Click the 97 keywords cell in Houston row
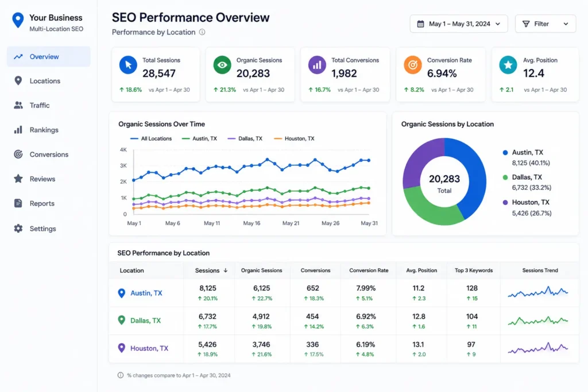The width and height of the screenshot is (588, 392). [471, 344]
